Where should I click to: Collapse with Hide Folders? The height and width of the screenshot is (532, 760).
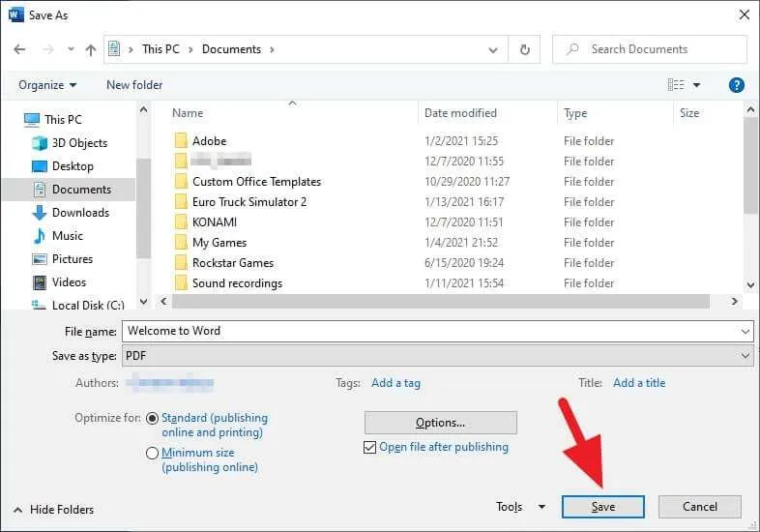[53, 510]
